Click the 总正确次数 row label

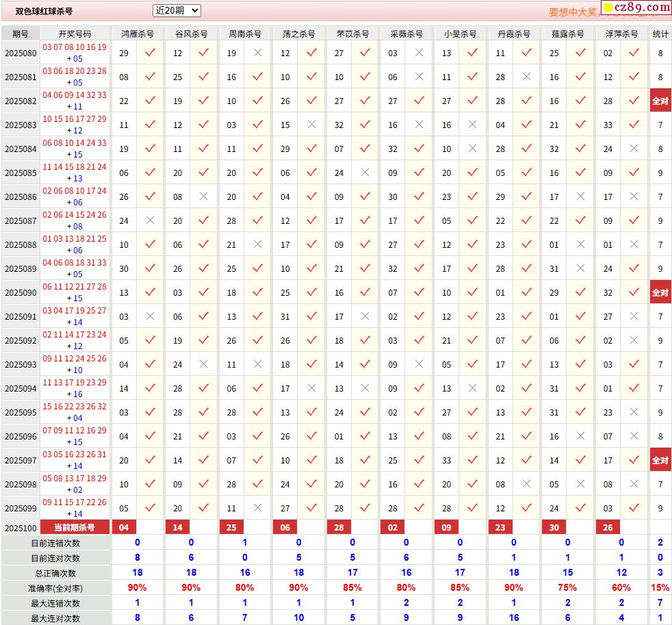click(x=55, y=573)
